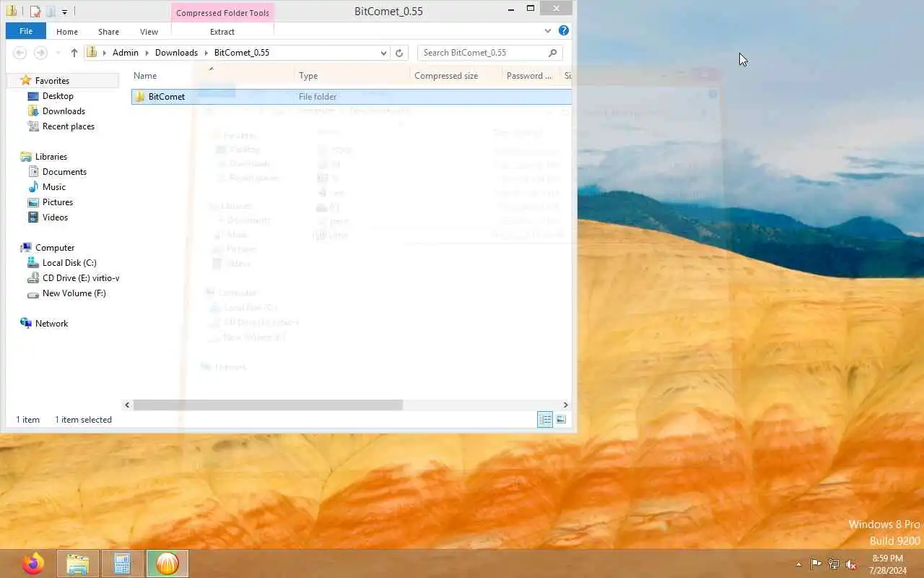Switch to the Home ribbon tab
The image size is (924, 578).
tap(67, 32)
